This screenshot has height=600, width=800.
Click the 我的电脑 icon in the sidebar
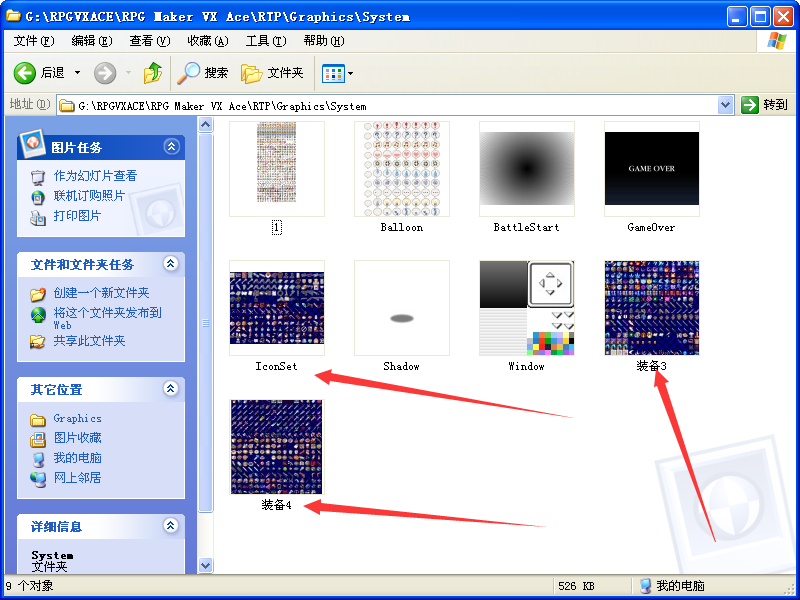pos(38,459)
